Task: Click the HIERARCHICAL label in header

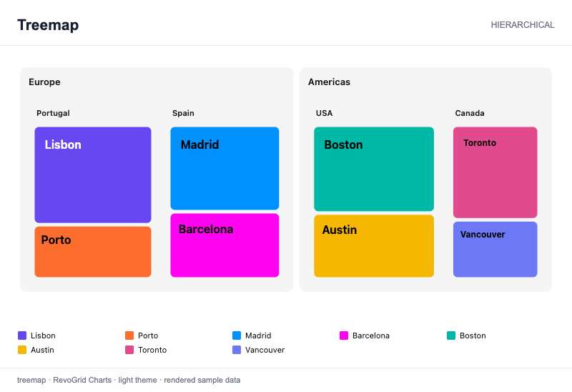Action: click(523, 25)
